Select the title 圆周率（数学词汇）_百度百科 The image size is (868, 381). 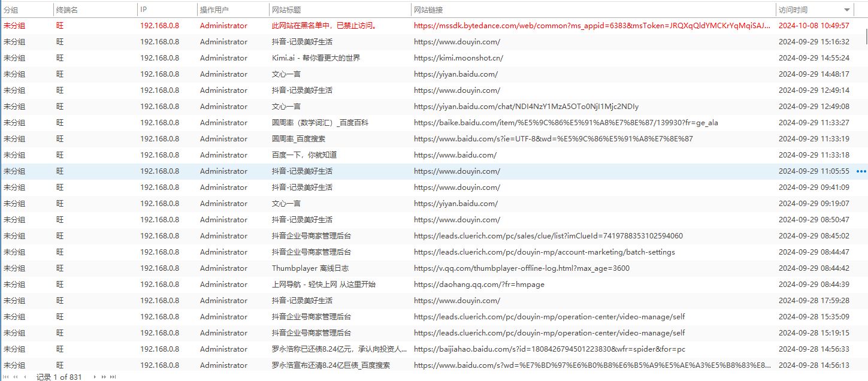point(320,123)
